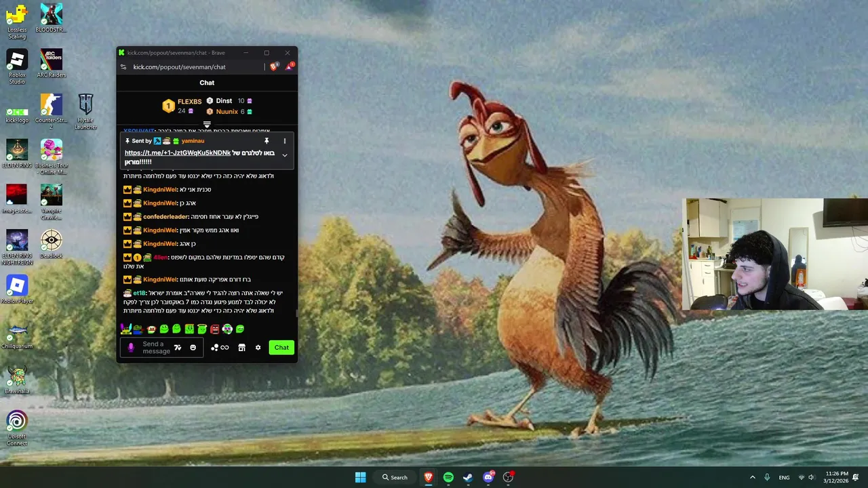Open the t.me Telegram link
This screenshot has width=868, height=488.
pyautogui.click(x=178, y=153)
